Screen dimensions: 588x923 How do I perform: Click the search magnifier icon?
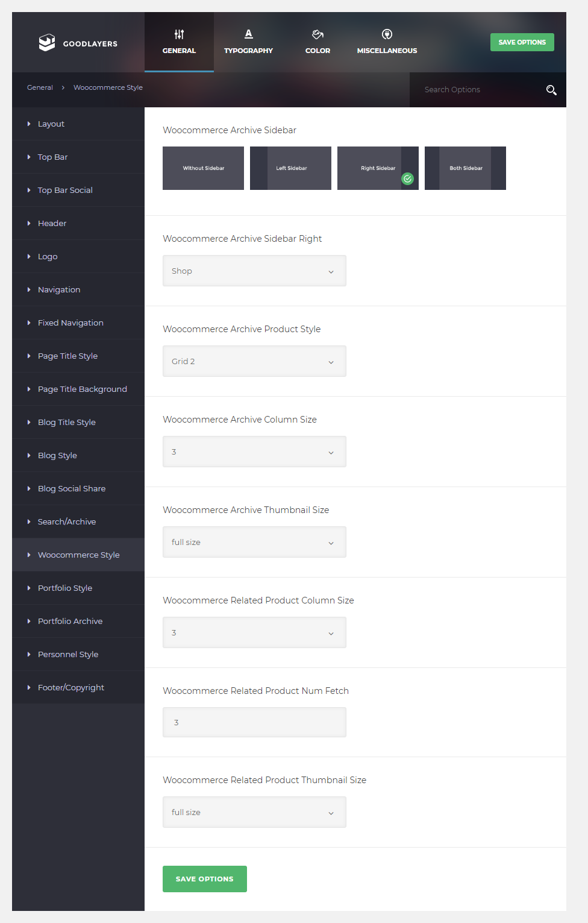click(551, 90)
